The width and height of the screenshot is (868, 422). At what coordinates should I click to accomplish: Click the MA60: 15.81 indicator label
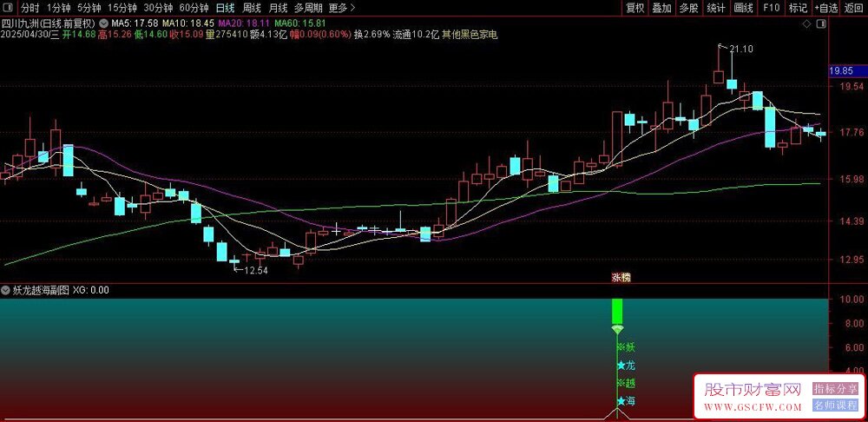pyautogui.click(x=300, y=23)
